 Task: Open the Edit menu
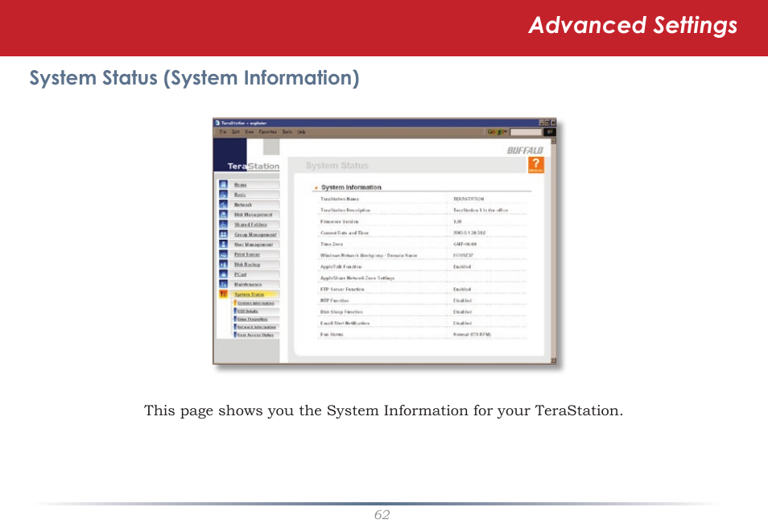click(x=236, y=132)
